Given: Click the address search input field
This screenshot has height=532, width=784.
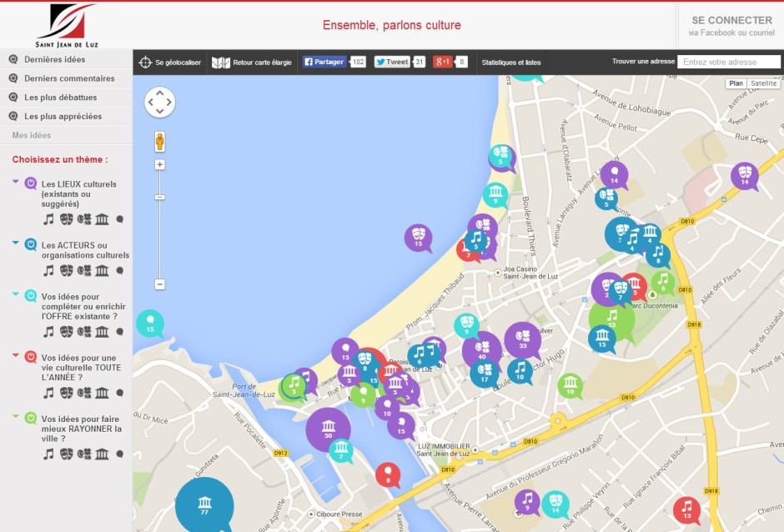Looking at the screenshot, I should pyautogui.click(x=728, y=62).
